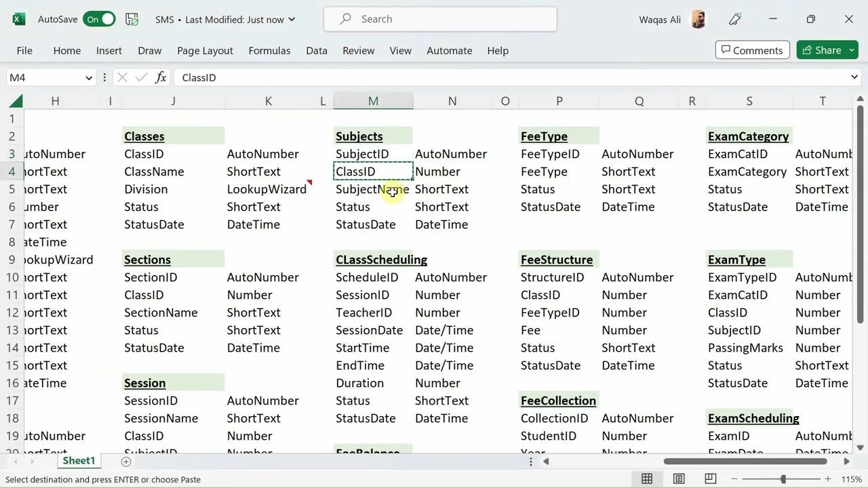
Task: Open the Data ribbon tab
Action: coord(317,50)
